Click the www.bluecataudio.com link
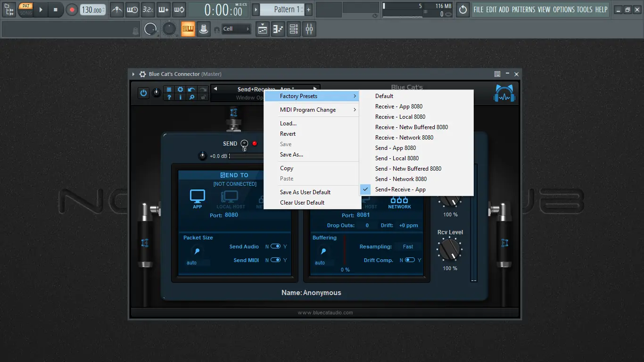Screen dimensions: 644x362 point(325,313)
